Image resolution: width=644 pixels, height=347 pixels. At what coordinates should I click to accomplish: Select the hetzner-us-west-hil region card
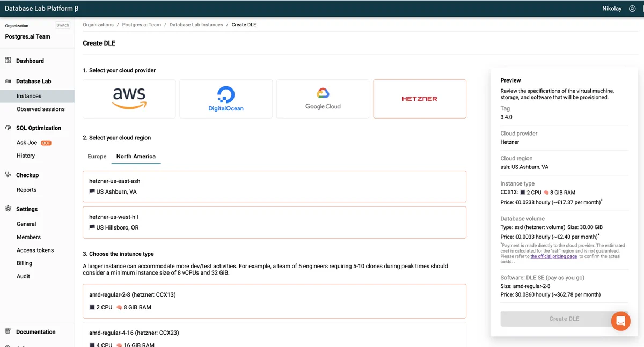(x=274, y=223)
